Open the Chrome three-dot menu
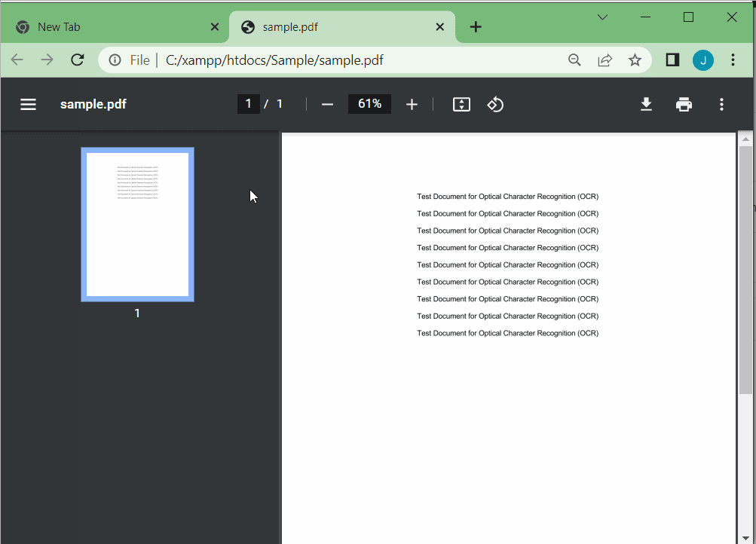This screenshot has width=756, height=544. pyautogui.click(x=733, y=60)
